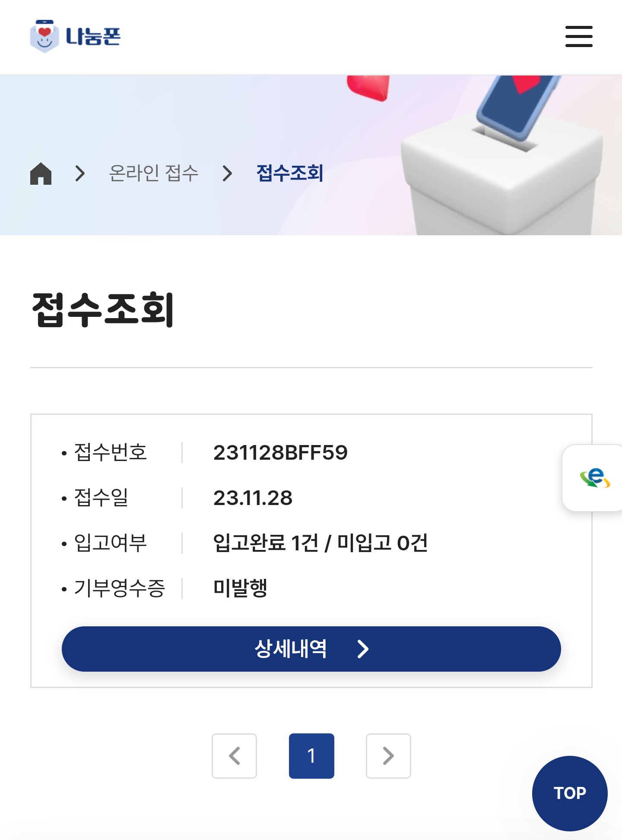Click the 입고완료 1건 status text
This screenshot has width=622, height=840.
point(266,543)
